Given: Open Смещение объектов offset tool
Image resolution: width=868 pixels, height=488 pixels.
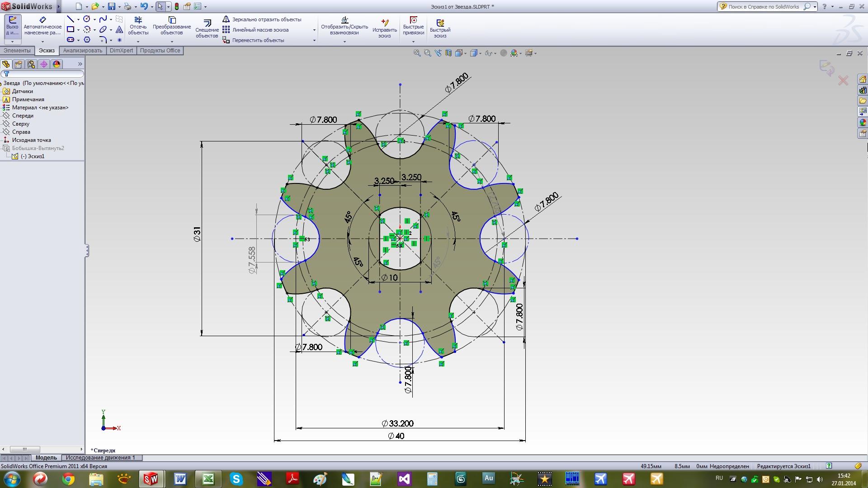Looking at the screenshot, I should pyautogui.click(x=207, y=28).
